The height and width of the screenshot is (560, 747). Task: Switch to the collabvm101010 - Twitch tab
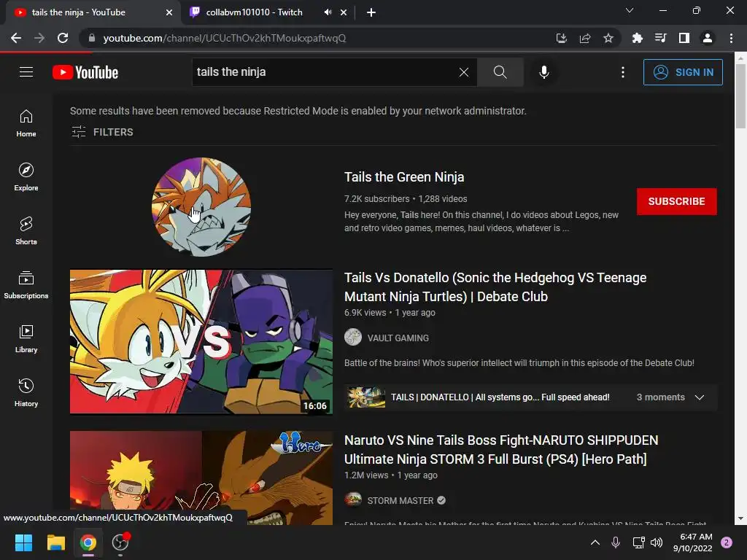click(x=254, y=12)
